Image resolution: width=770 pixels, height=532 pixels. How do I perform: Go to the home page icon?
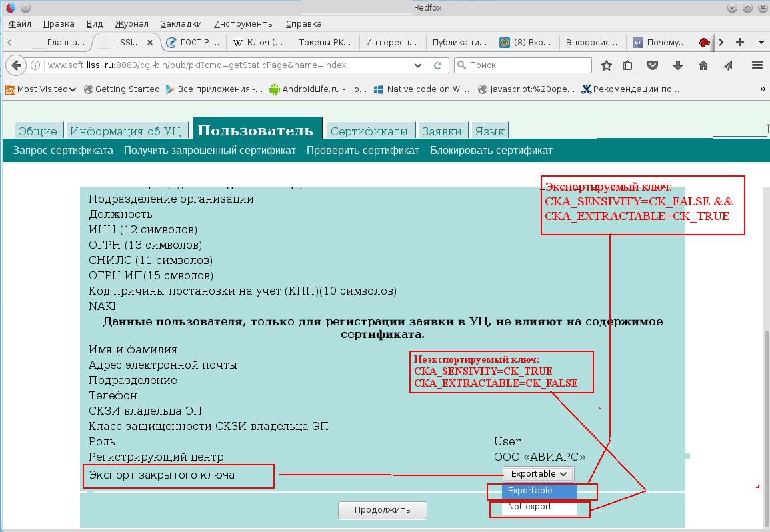[x=703, y=65]
